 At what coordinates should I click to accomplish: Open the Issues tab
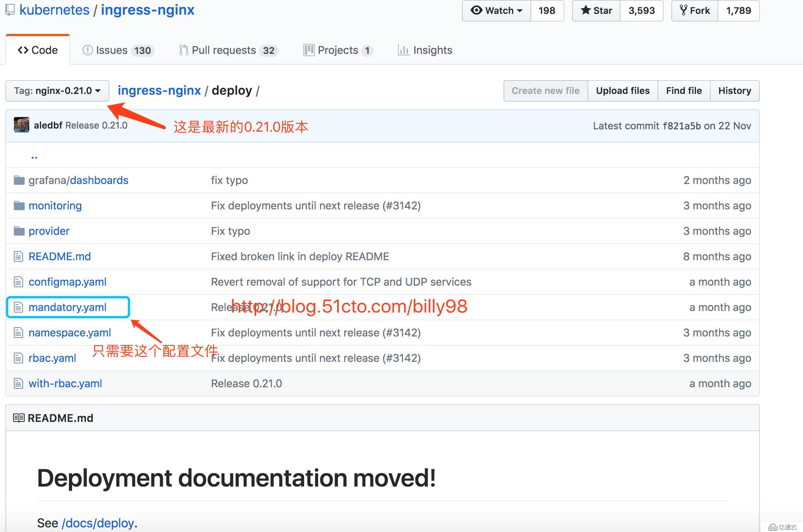118,50
